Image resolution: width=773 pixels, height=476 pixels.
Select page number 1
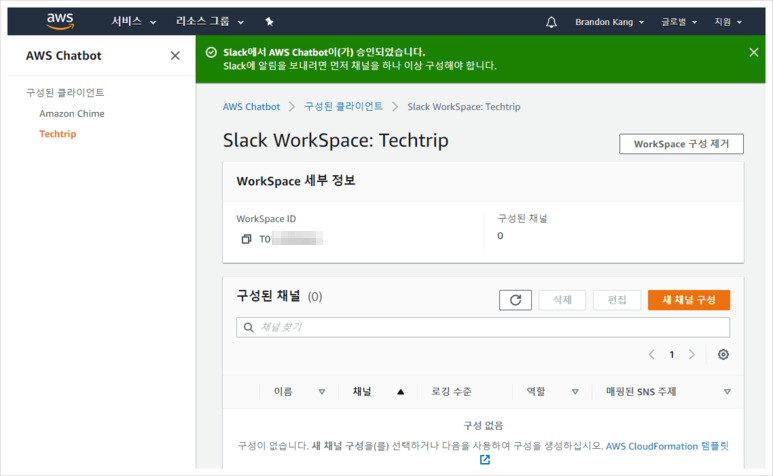pos(671,354)
